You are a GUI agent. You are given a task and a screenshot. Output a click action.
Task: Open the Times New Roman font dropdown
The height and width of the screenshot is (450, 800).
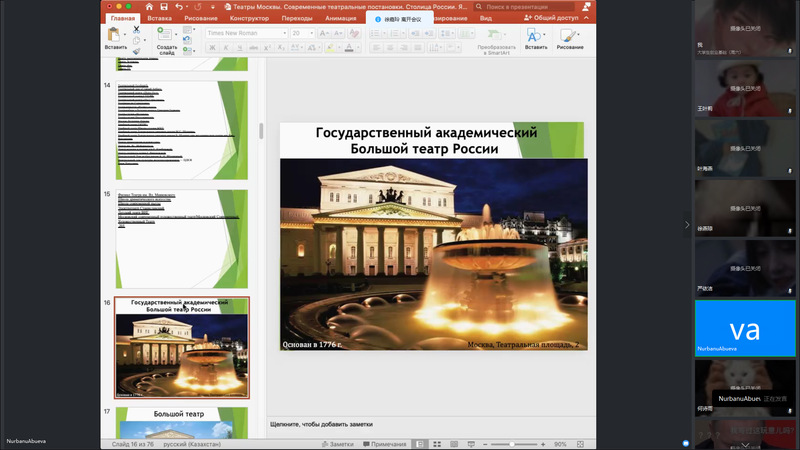285,33
